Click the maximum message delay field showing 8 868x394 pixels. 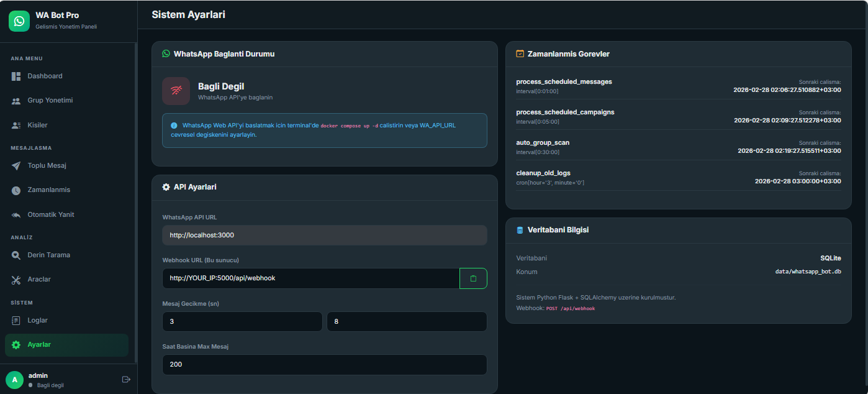407,322
